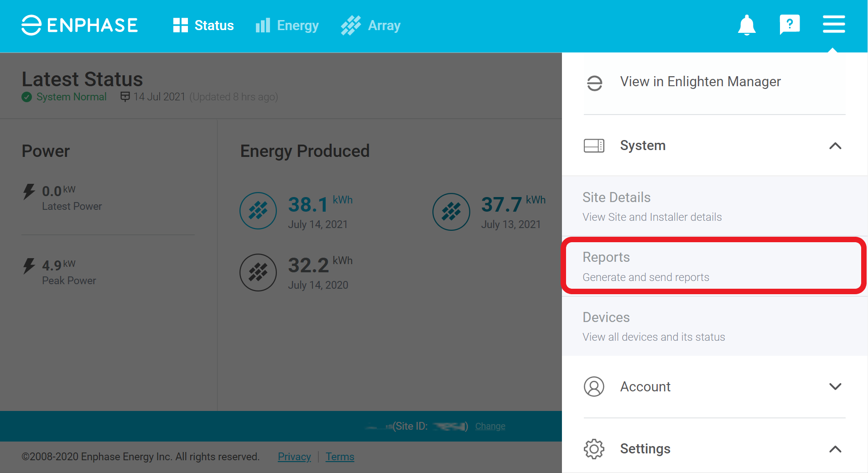The width and height of the screenshot is (868, 473).
Task: Click the Energy bar chart icon
Action: click(x=263, y=26)
